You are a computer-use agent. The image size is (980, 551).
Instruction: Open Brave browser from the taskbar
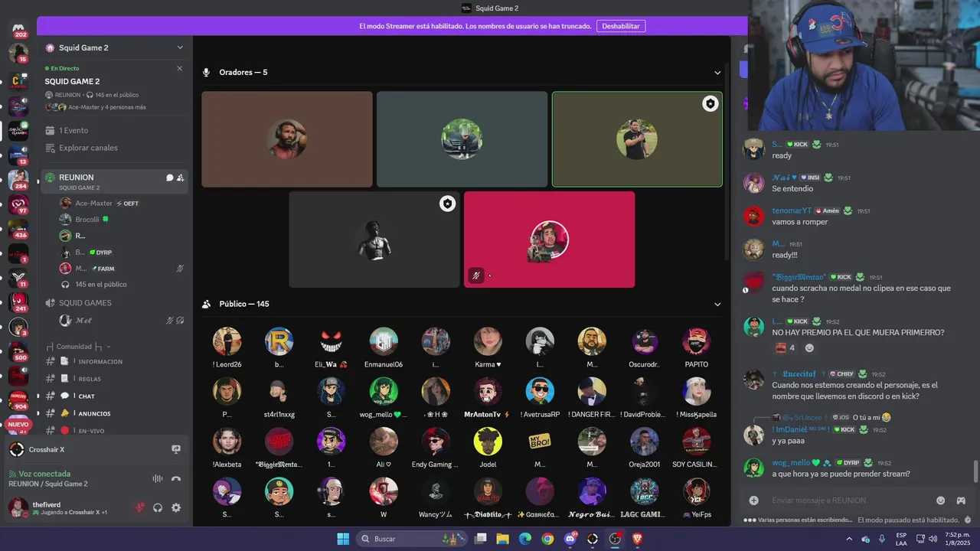(x=638, y=539)
